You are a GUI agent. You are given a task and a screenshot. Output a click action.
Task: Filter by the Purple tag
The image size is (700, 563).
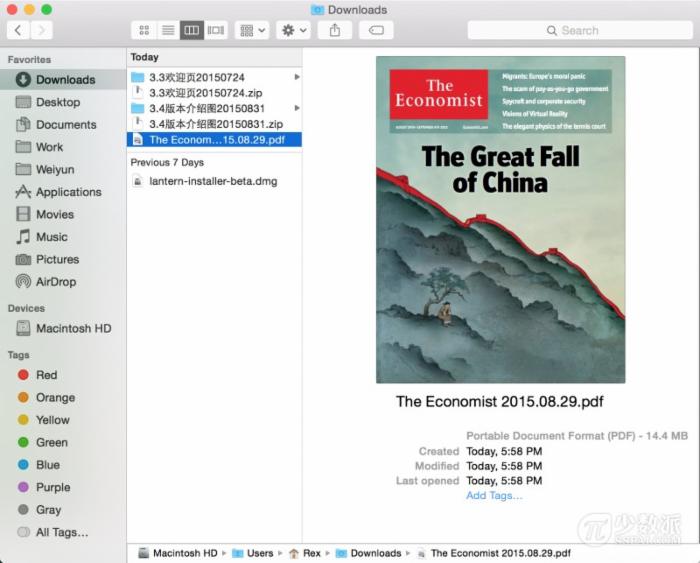[x=63, y=488]
